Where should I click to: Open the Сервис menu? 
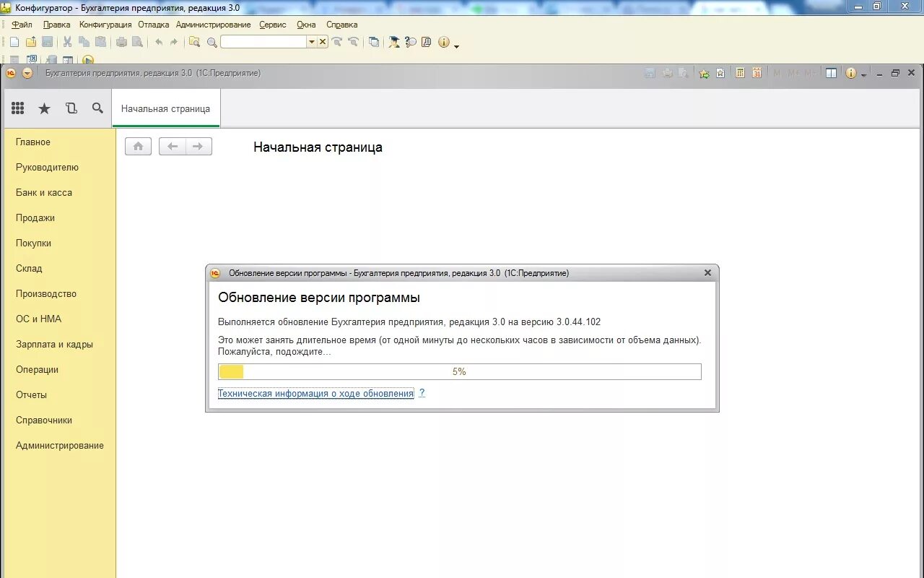coord(273,25)
